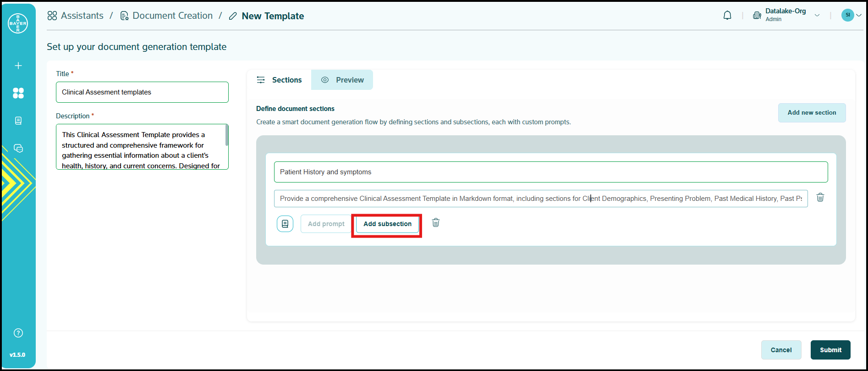Click the Bayer logo in sidebar

pos(18,23)
